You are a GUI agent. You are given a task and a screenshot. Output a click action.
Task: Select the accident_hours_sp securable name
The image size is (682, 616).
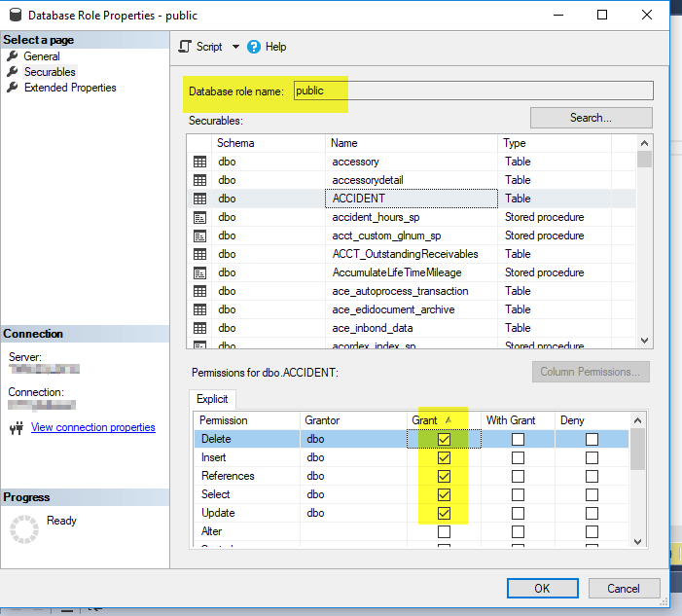(x=376, y=217)
